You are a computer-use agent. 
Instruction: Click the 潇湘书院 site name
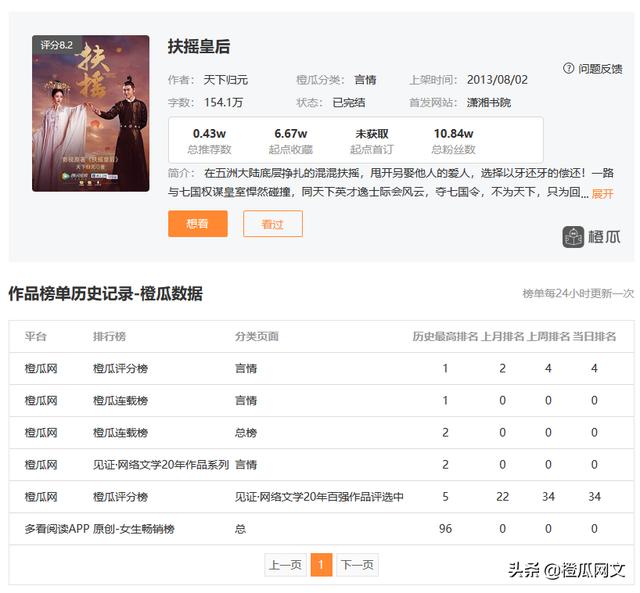[x=489, y=102]
